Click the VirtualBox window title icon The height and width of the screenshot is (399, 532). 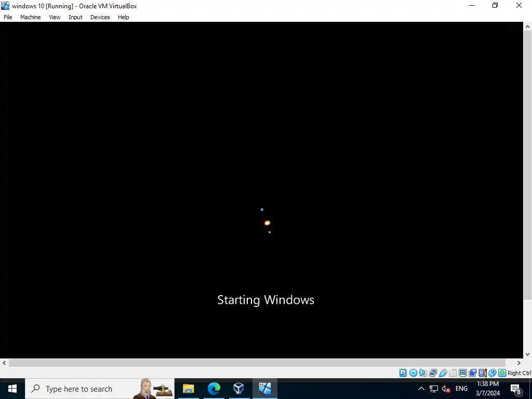click(x=5, y=6)
